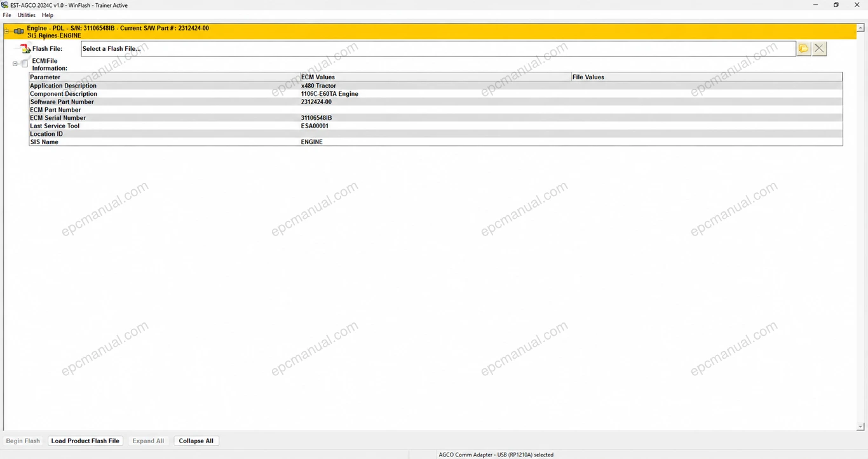Screen dimensions: 868x459
Task: Select the SIS Name row label
Action: click(x=44, y=142)
